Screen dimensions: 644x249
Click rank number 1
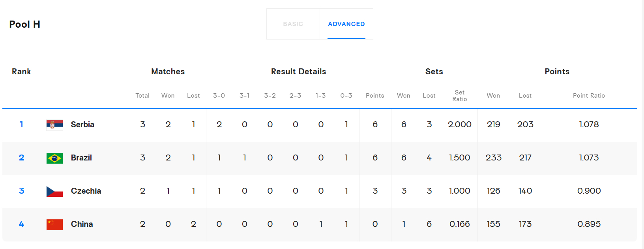point(21,124)
